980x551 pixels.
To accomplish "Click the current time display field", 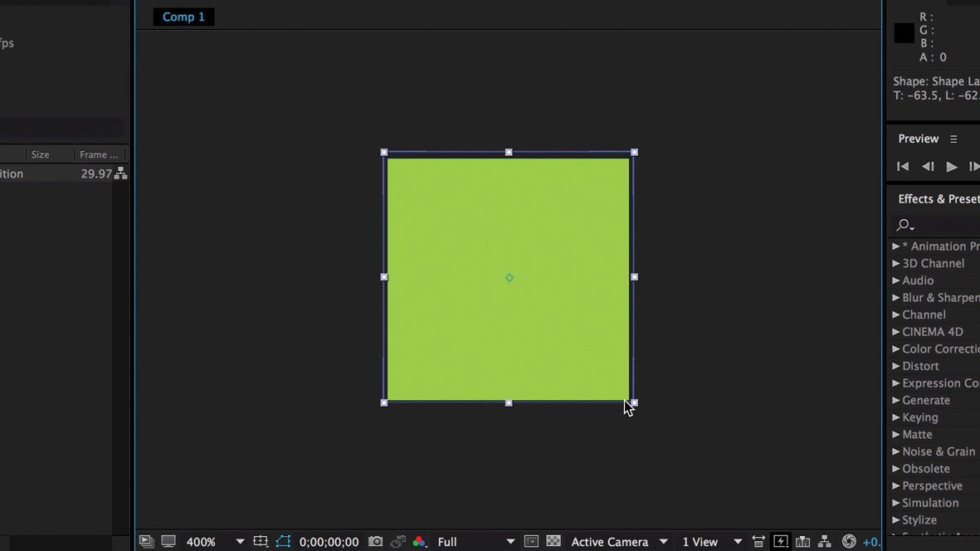I will [329, 541].
